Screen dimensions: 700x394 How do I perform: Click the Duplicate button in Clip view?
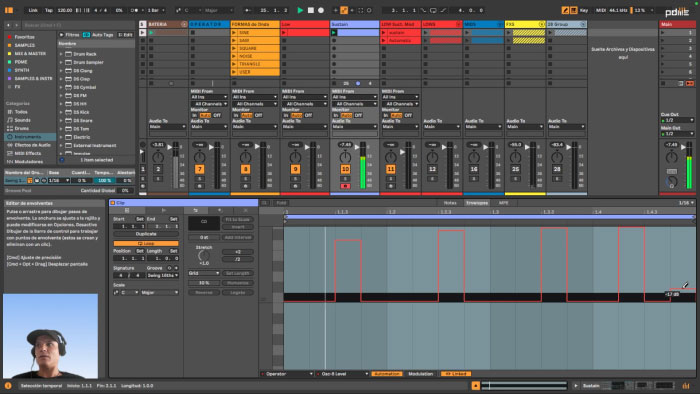click(146, 234)
